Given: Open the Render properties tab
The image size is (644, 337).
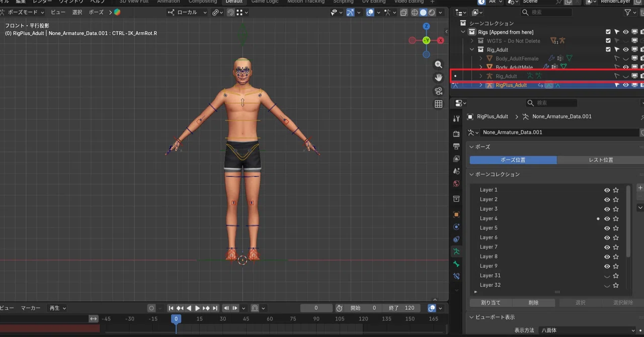Looking at the screenshot, I should [456, 134].
